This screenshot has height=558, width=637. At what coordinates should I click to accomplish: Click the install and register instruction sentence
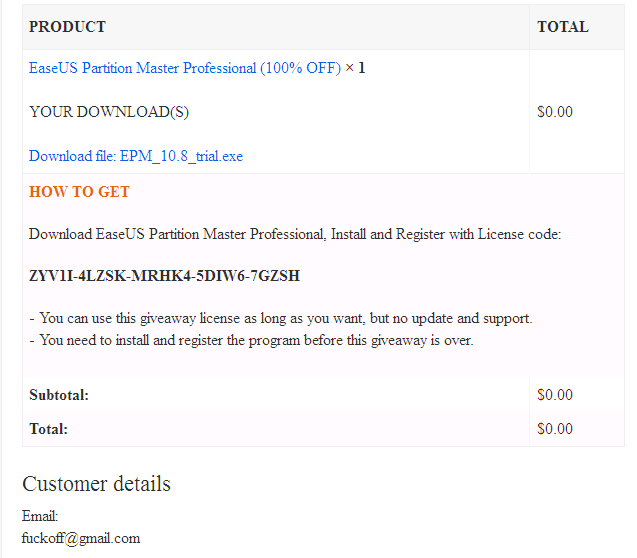295,234
